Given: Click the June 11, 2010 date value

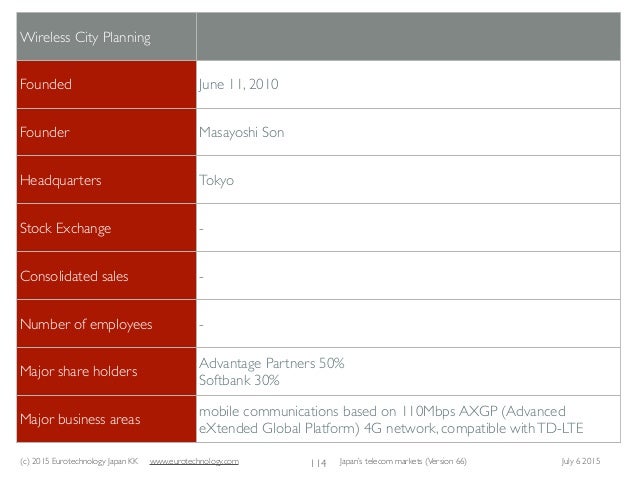Looking at the screenshot, I should click(x=240, y=85).
